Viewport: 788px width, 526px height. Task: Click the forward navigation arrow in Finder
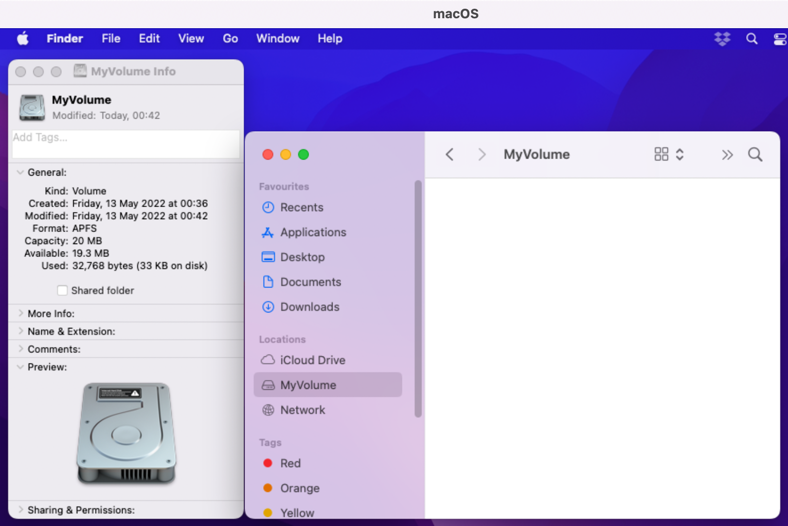pyautogui.click(x=481, y=155)
